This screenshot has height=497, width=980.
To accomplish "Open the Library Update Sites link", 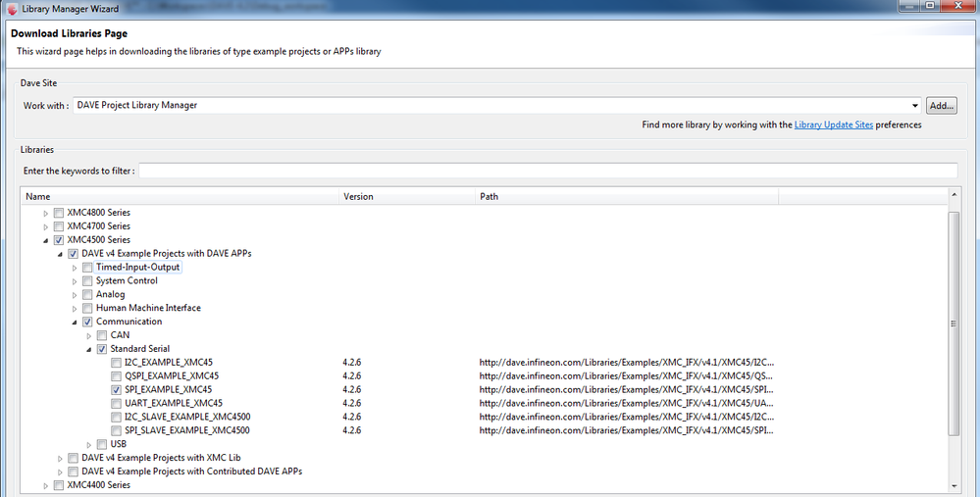I will tap(834, 124).
